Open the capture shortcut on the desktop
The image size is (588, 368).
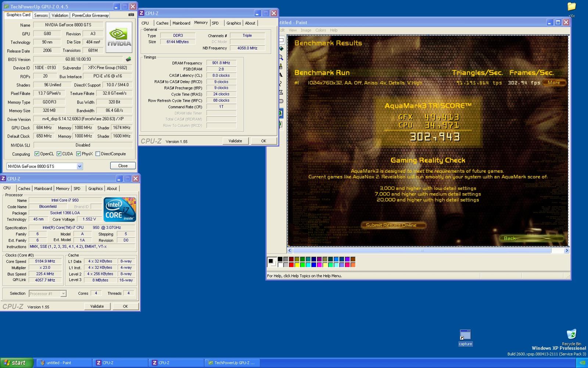click(465, 338)
